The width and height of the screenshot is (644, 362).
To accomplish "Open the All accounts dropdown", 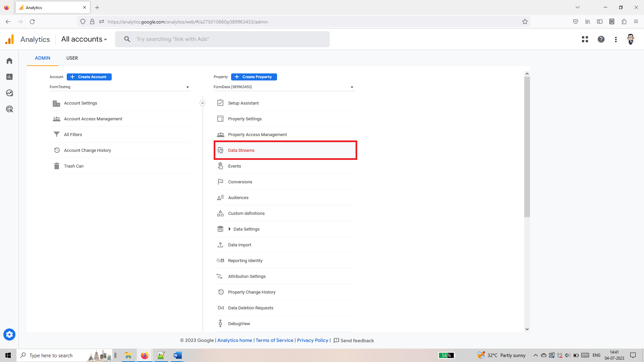I will [x=84, y=39].
